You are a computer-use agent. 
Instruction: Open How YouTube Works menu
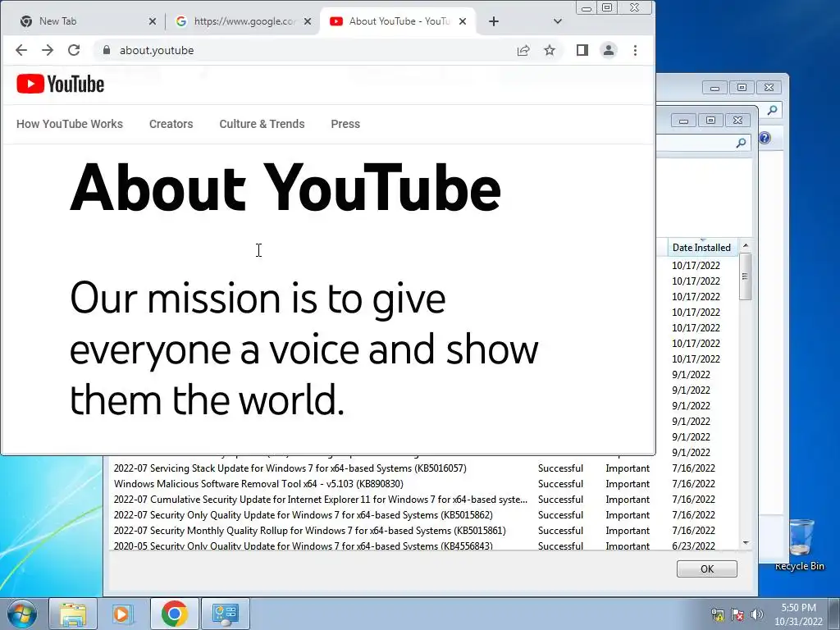point(70,124)
